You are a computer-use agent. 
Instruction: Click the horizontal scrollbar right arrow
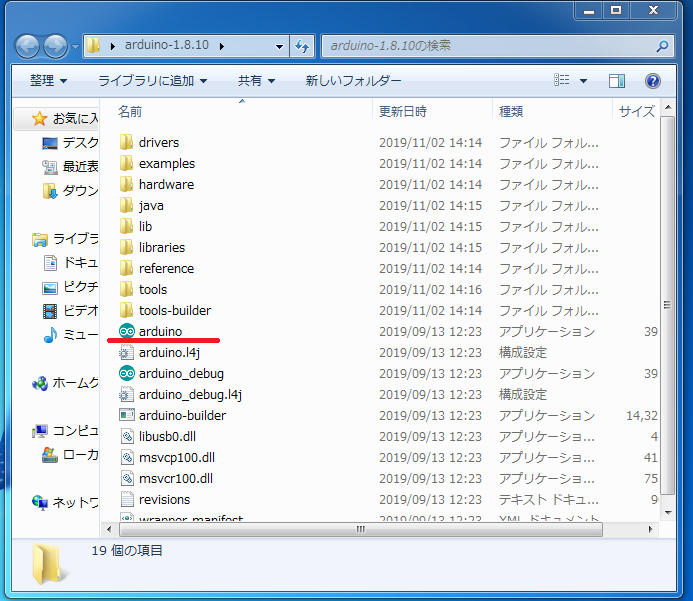[x=651, y=529]
